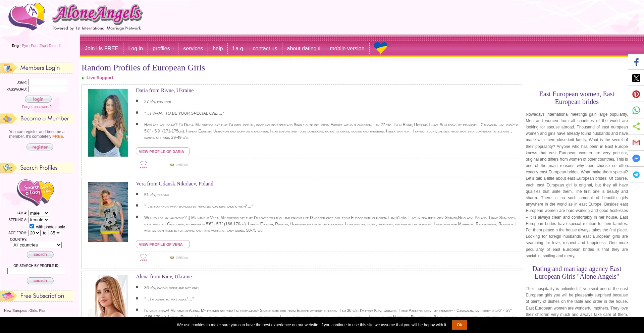Share page on Pinterest
Viewport: 644px width, 333px height.
tap(636, 94)
